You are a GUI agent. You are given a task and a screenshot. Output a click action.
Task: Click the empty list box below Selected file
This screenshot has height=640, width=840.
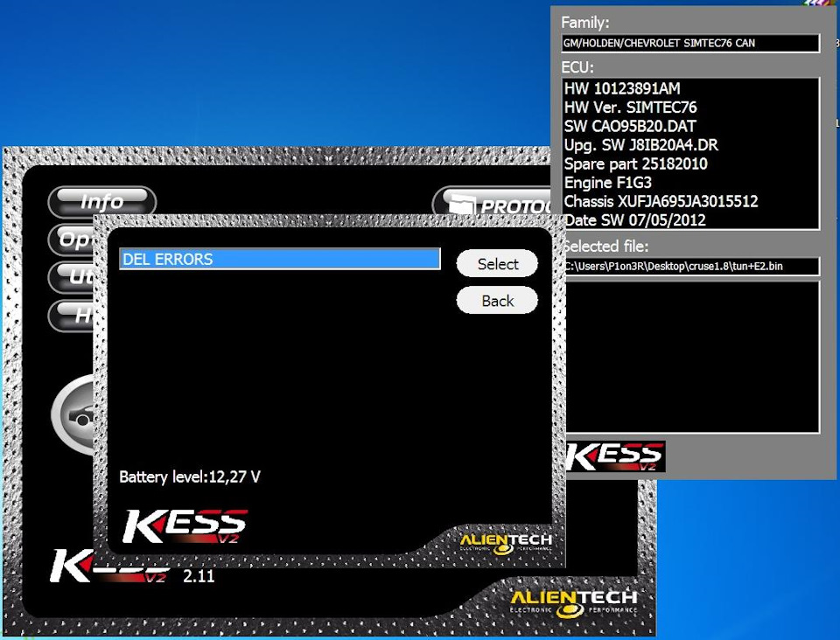coord(692,357)
